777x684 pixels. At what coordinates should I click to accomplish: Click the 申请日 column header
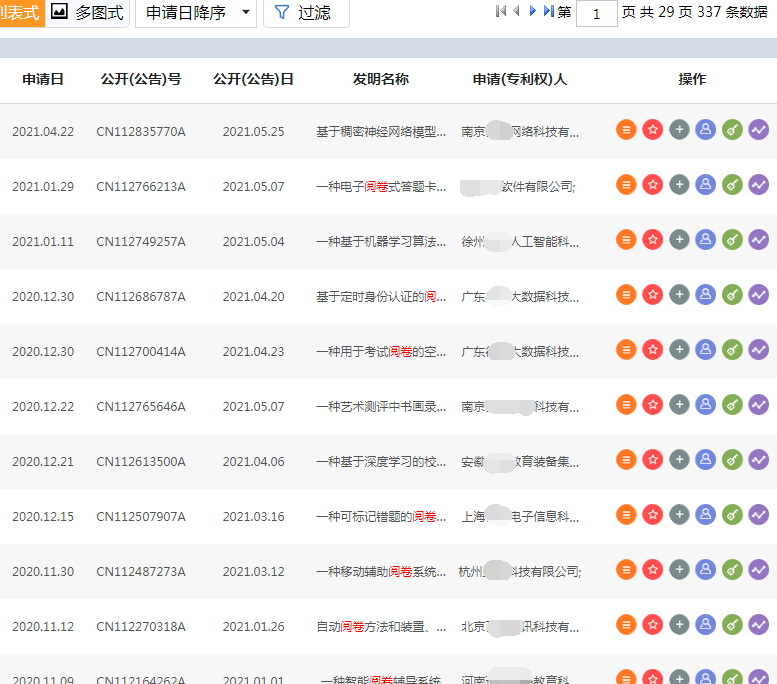(43, 79)
